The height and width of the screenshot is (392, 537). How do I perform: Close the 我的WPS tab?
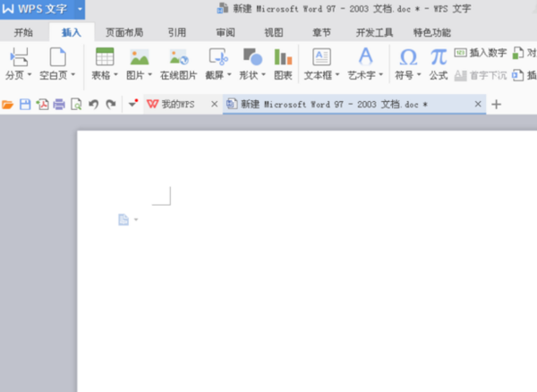click(x=215, y=104)
